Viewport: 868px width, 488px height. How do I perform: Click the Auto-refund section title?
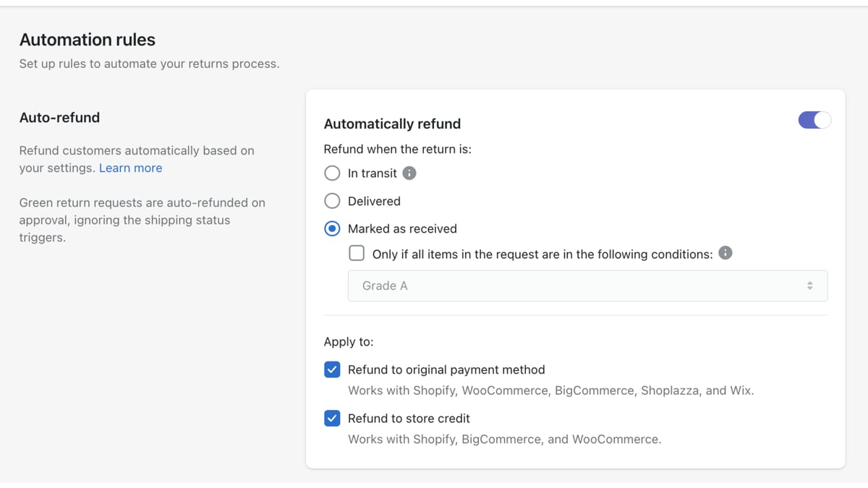pyautogui.click(x=59, y=117)
